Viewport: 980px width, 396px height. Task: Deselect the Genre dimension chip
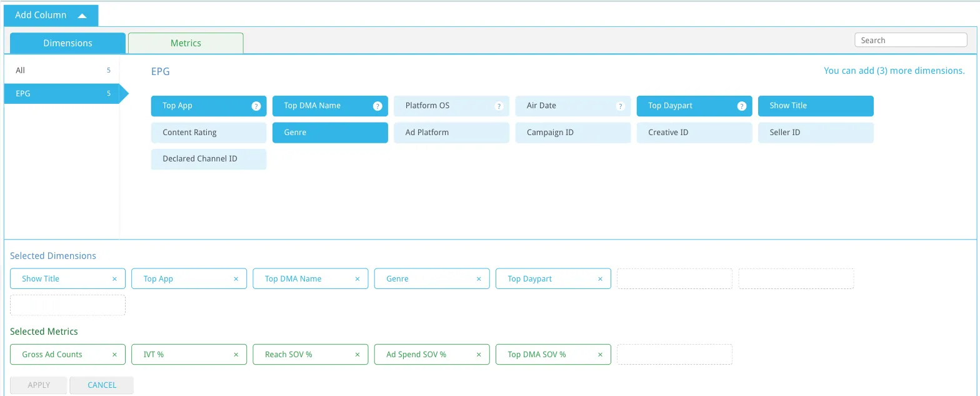[x=330, y=133]
